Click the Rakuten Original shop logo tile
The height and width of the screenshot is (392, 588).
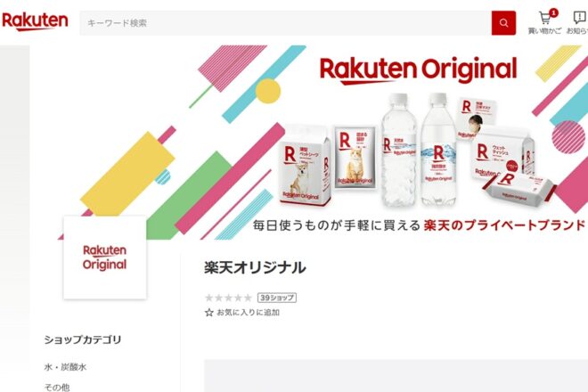coord(105,257)
